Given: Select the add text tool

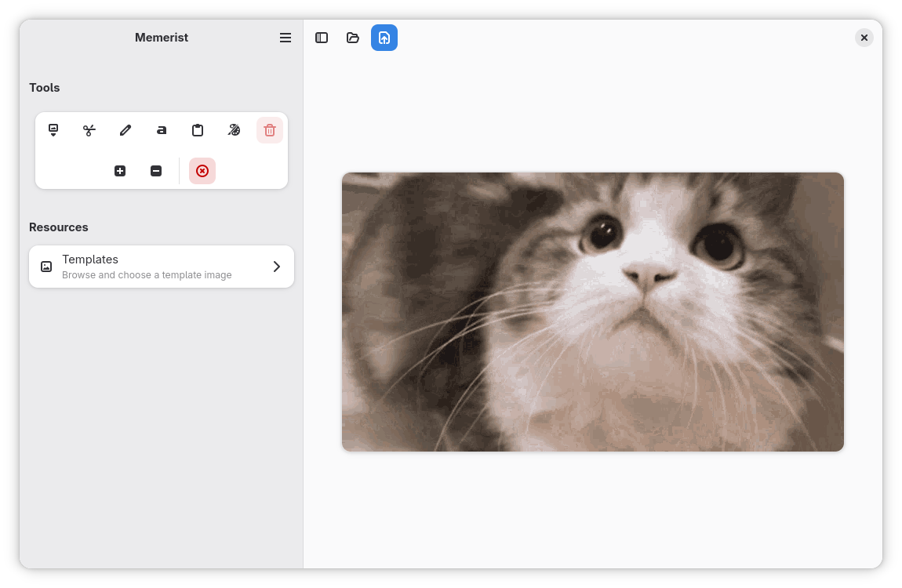Looking at the screenshot, I should [x=162, y=130].
